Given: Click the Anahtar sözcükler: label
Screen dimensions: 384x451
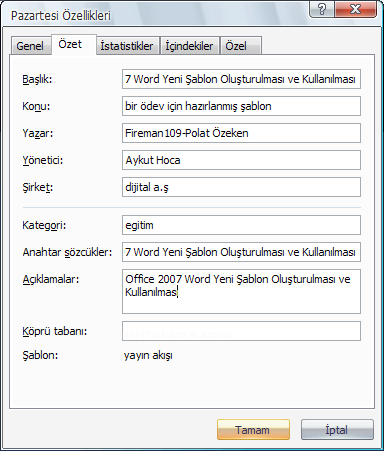Looking at the screenshot, I should pos(67,252).
